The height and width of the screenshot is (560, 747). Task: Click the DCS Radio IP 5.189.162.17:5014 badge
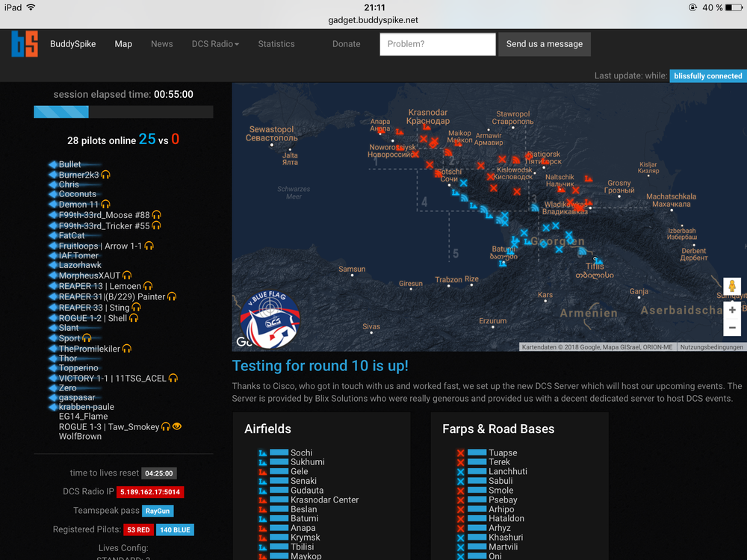[150, 492]
